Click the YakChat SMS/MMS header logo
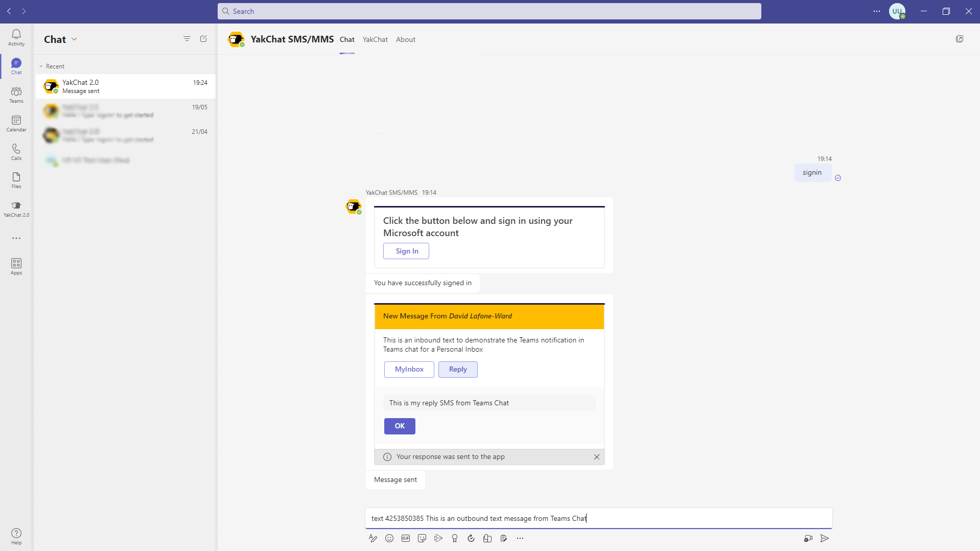980x551 pixels. point(236,39)
